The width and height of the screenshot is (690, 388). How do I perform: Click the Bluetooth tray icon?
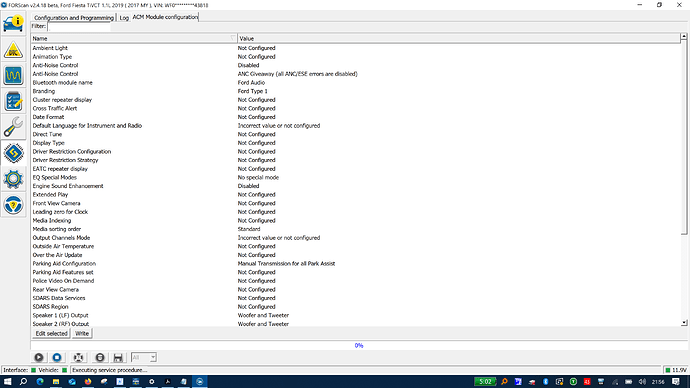546,381
